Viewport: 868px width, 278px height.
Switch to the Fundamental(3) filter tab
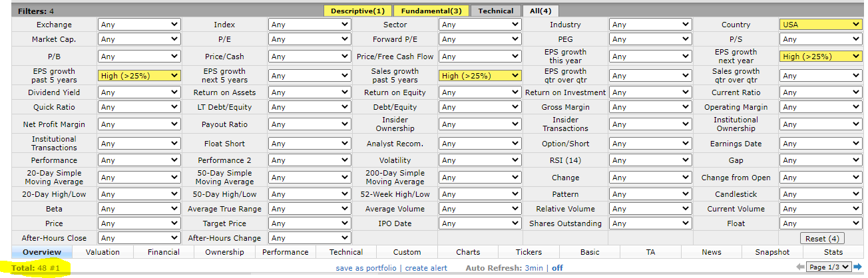point(431,11)
